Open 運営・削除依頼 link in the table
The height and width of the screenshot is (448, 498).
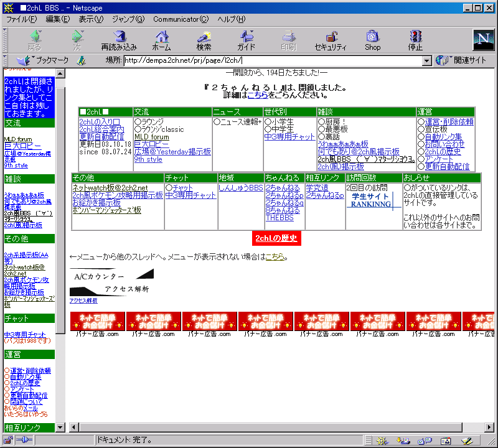click(449, 122)
